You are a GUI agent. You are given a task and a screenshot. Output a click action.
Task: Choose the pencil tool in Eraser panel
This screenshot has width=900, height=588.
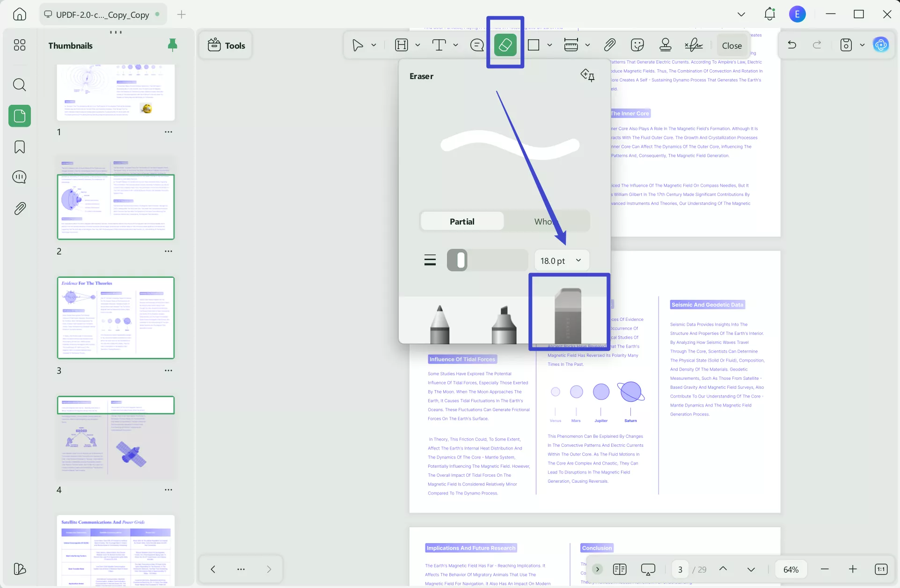point(439,324)
